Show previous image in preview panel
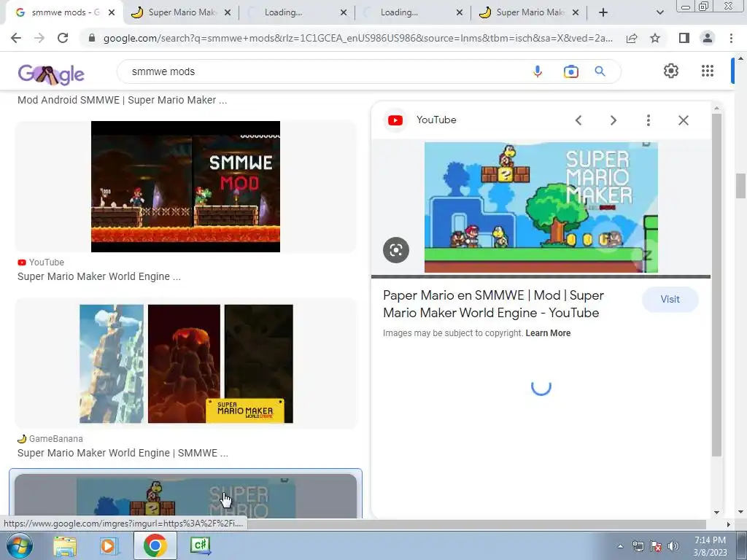The height and width of the screenshot is (560, 747). tap(578, 120)
